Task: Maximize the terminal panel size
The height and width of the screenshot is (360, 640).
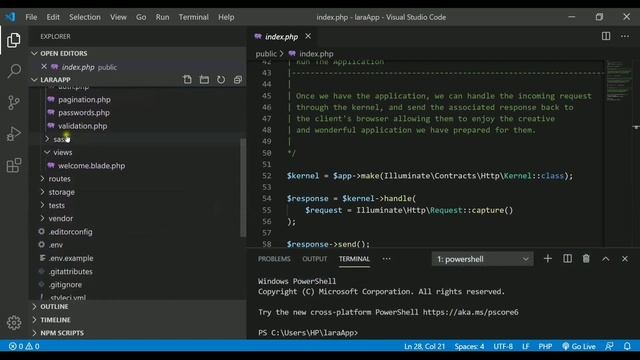Action: (x=605, y=259)
